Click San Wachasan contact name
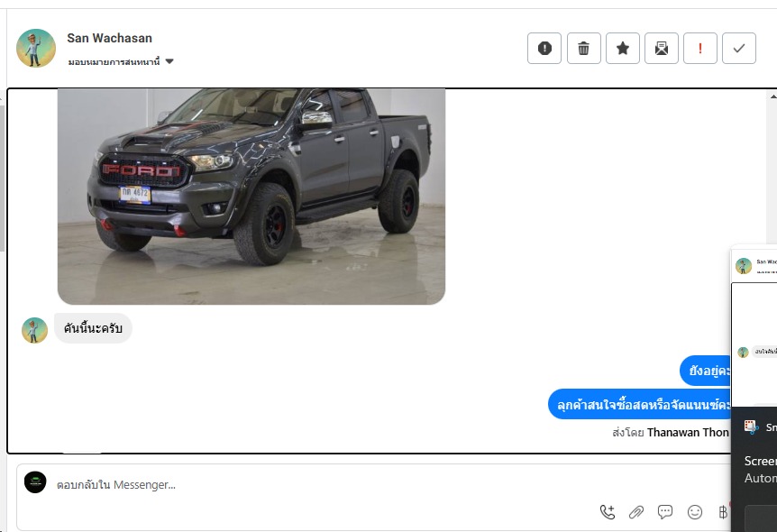 pyautogui.click(x=109, y=38)
